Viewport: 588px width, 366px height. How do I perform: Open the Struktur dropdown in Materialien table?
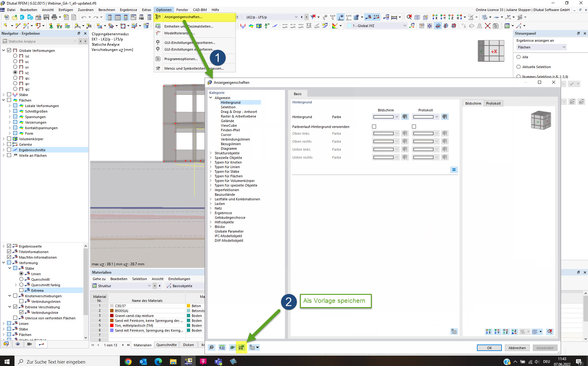tap(122, 286)
